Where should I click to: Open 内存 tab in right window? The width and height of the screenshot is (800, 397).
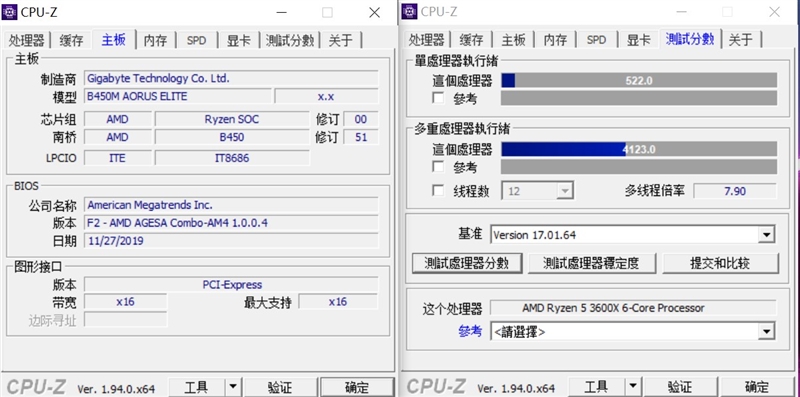tap(555, 40)
